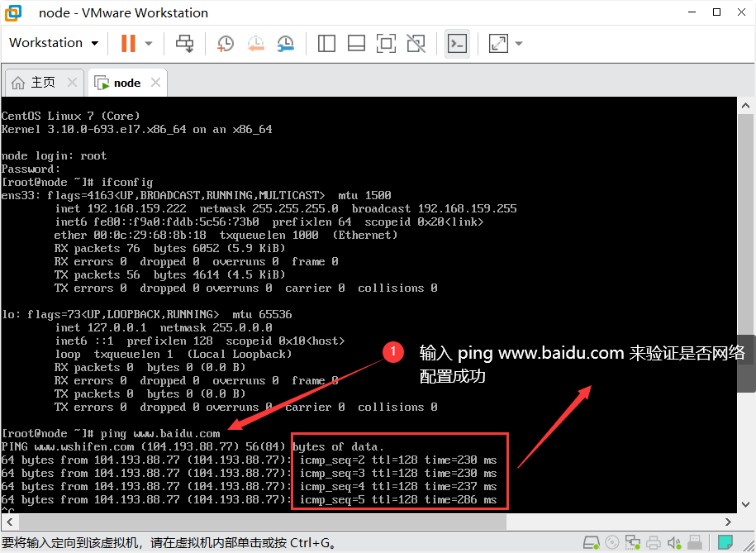Take a snapshot of this virtual machine
756x553 pixels.
pos(226,44)
